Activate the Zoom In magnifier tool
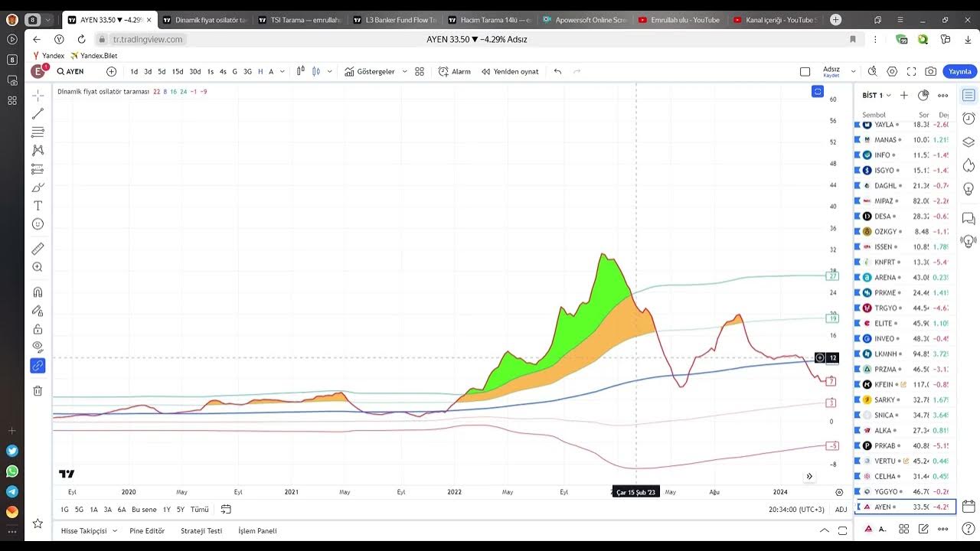 point(38,267)
